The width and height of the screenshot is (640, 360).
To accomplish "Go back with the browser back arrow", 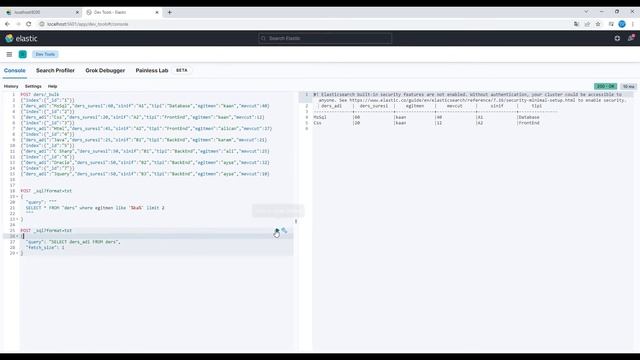I will [7, 24].
